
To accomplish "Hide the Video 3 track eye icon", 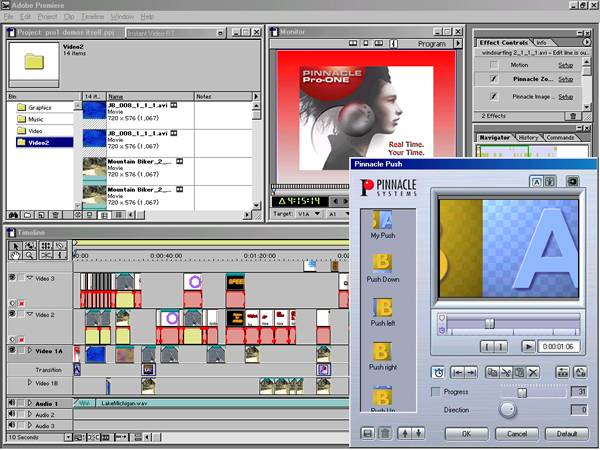I will pyautogui.click(x=12, y=278).
